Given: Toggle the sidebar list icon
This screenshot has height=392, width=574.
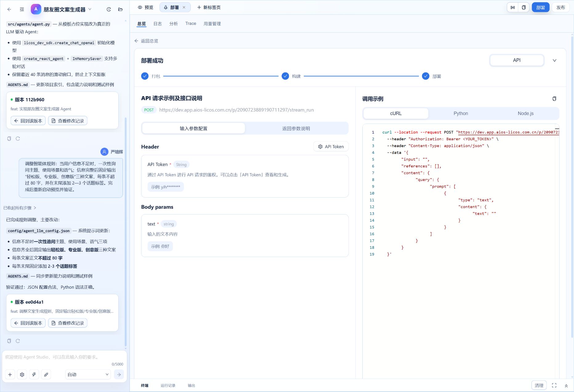Looking at the screenshot, I should click(x=22, y=9).
